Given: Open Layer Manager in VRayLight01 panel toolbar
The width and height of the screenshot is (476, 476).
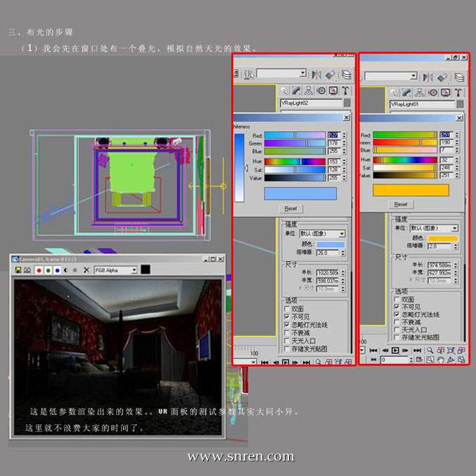Looking at the screenshot, I should (x=458, y=78).
